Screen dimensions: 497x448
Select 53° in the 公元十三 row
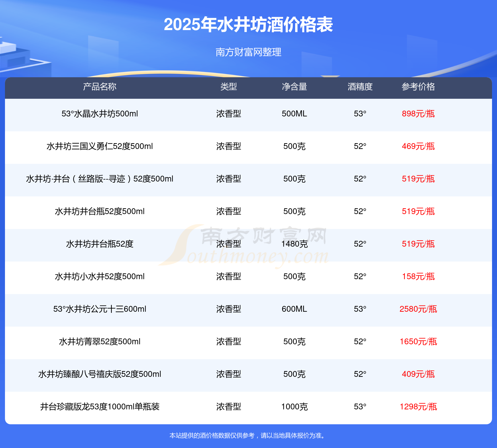pyautogui.click(x=360, y=309)
